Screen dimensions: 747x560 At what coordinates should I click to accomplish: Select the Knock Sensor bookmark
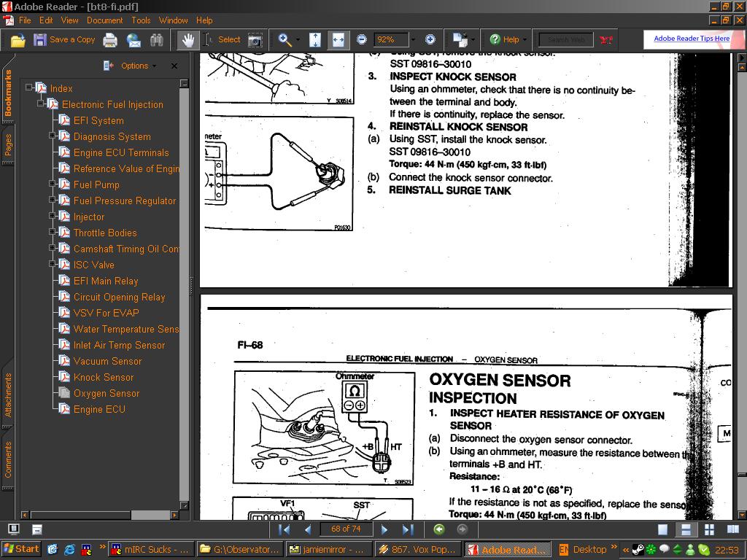coord(104,377)
